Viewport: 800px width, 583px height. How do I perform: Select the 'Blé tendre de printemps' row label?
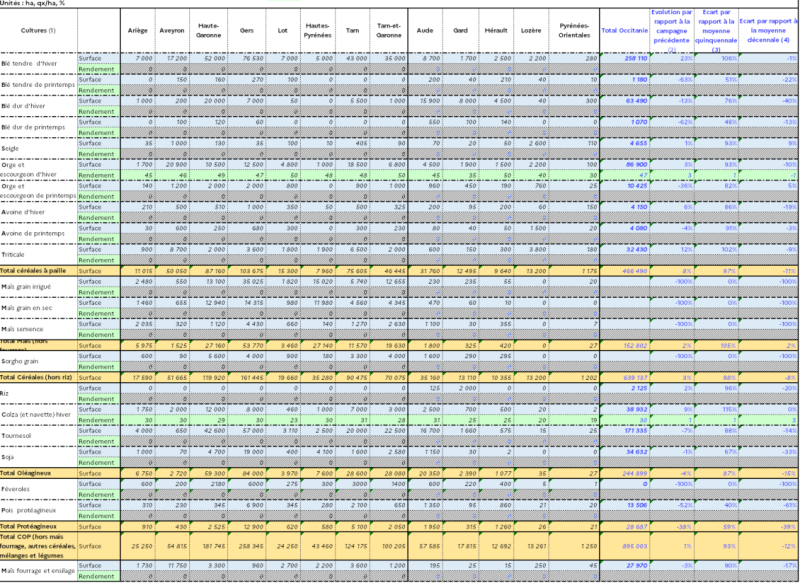(38, 85)
